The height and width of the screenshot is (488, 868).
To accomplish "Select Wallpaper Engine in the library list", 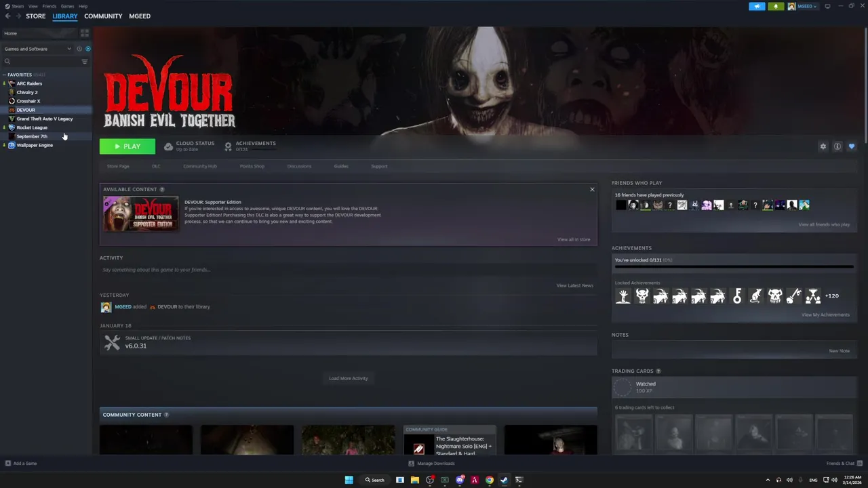I will click(x=35, y=145).
